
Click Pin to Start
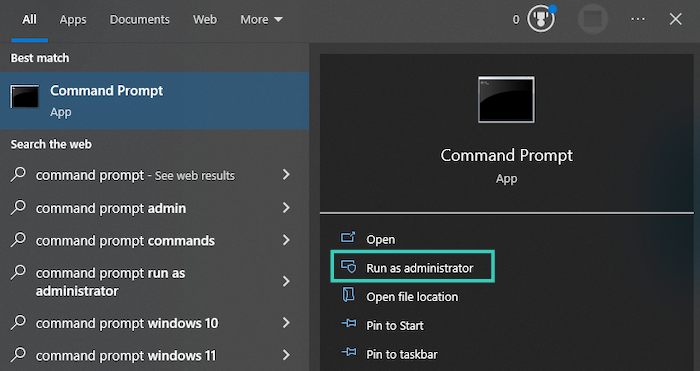pos(395,326)
